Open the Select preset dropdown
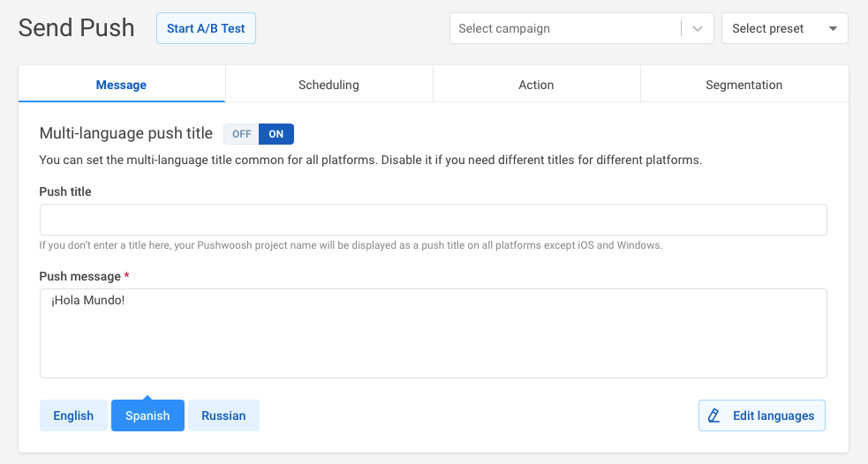 tap(784, 28)
